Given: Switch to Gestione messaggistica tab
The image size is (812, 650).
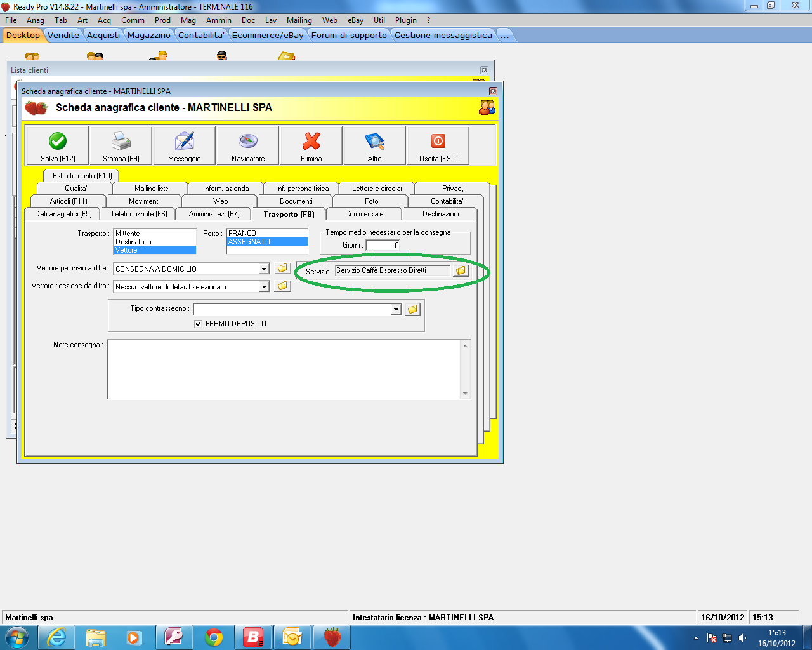Looking at the screenshot, I should [x=443, y=35].
